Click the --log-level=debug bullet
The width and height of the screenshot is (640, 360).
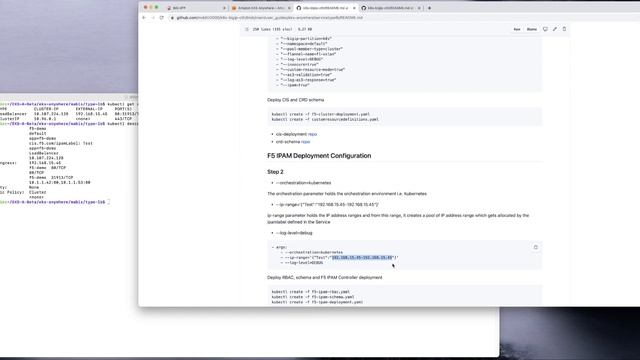coord(294,233)
